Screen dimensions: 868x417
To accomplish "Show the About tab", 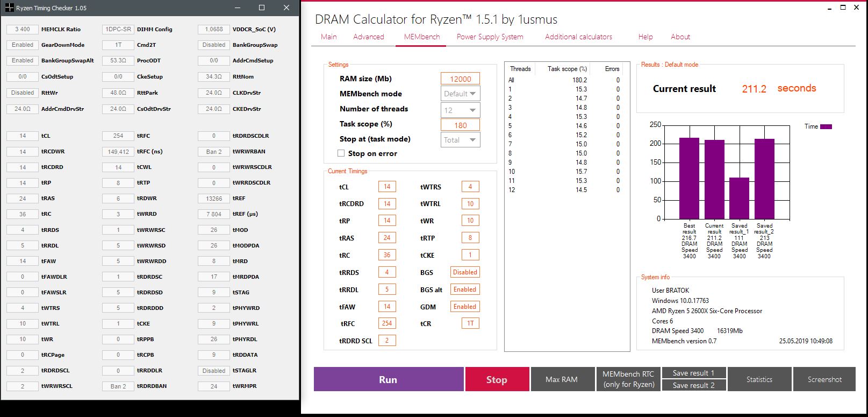I will (680, 37).
